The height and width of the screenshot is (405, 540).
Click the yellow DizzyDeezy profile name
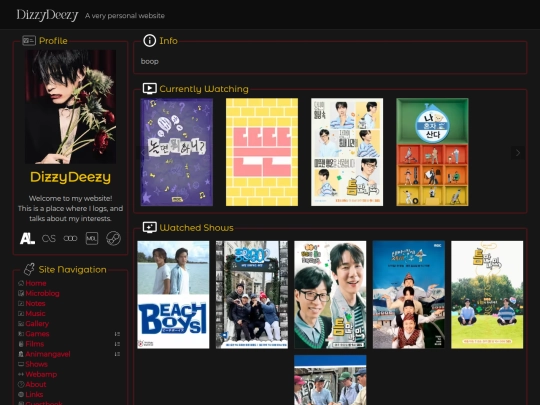coord(71,177)
